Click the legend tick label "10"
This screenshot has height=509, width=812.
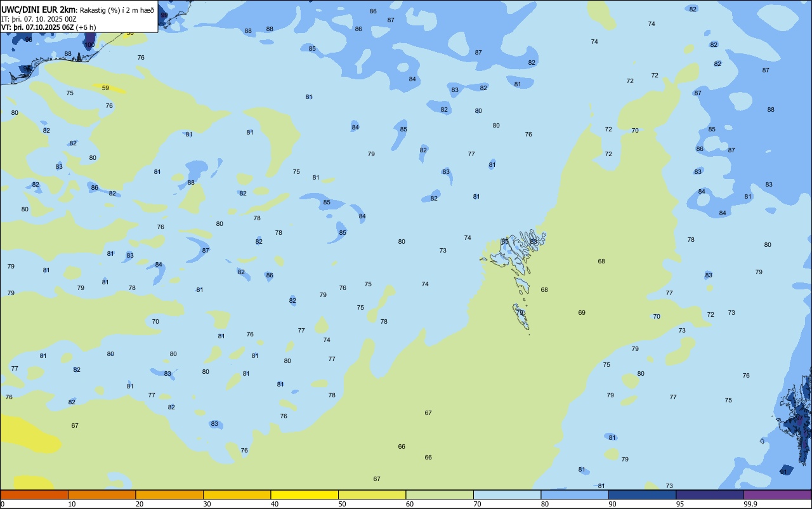click(x=72, y=504)
